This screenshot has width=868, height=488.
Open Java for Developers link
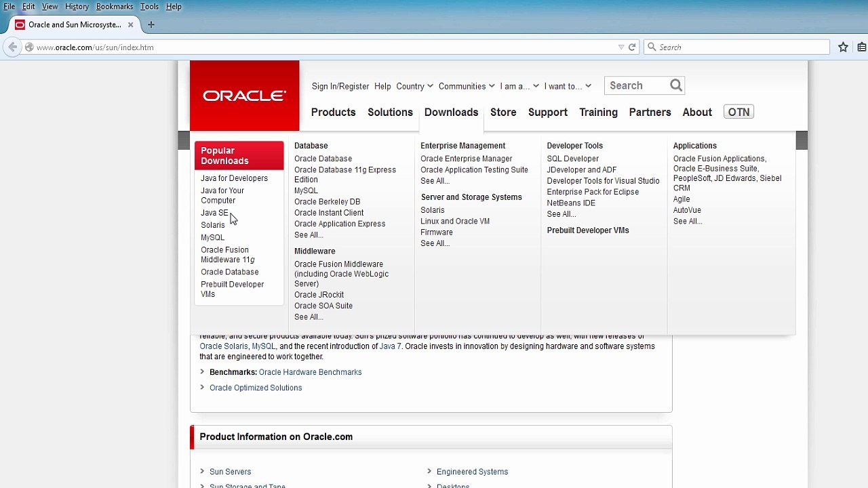coord(234,178)
